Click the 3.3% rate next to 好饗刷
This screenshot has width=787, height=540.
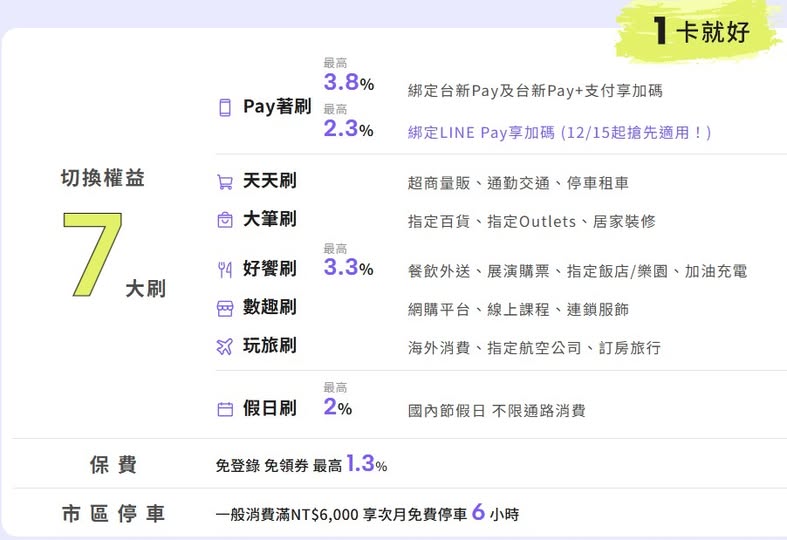[x=348, y=268]
